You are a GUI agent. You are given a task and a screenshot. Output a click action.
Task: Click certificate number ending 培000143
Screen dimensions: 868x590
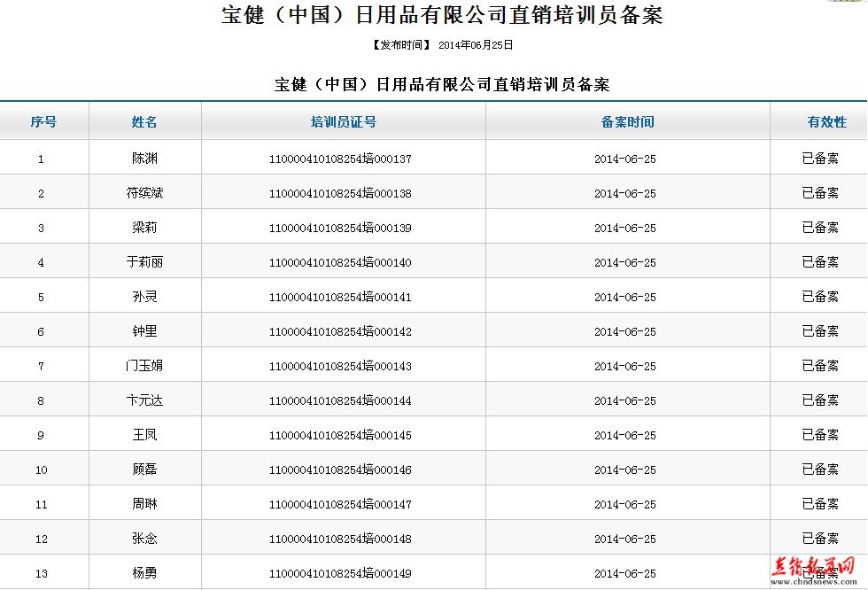340,366
